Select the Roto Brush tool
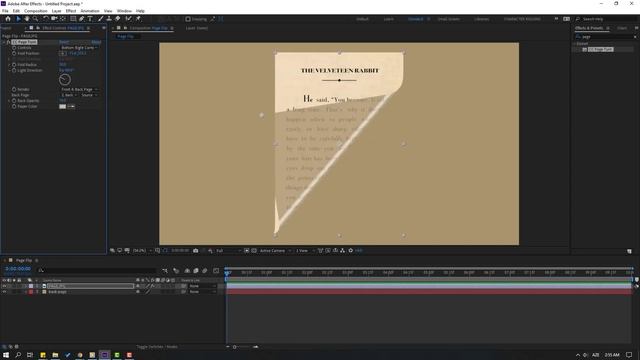 pos(129,19)
